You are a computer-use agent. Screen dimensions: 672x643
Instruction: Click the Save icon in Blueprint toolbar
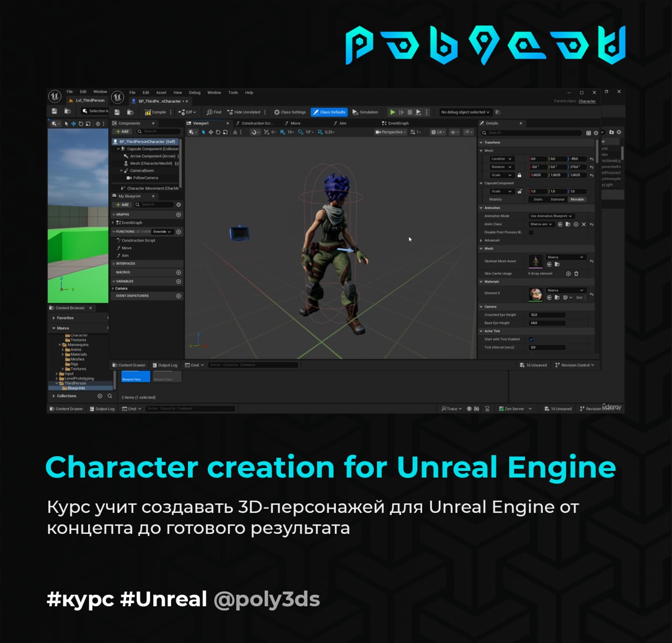[x=117, y=112]
